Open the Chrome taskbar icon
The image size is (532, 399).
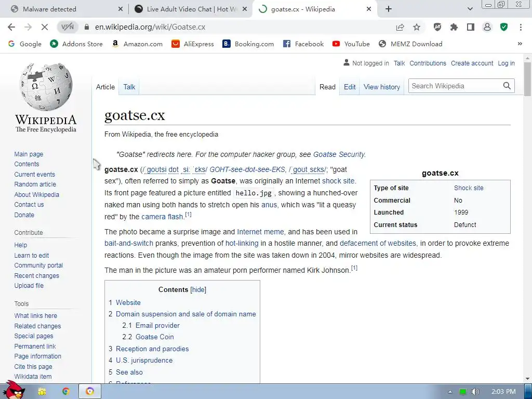click(65, 392)
